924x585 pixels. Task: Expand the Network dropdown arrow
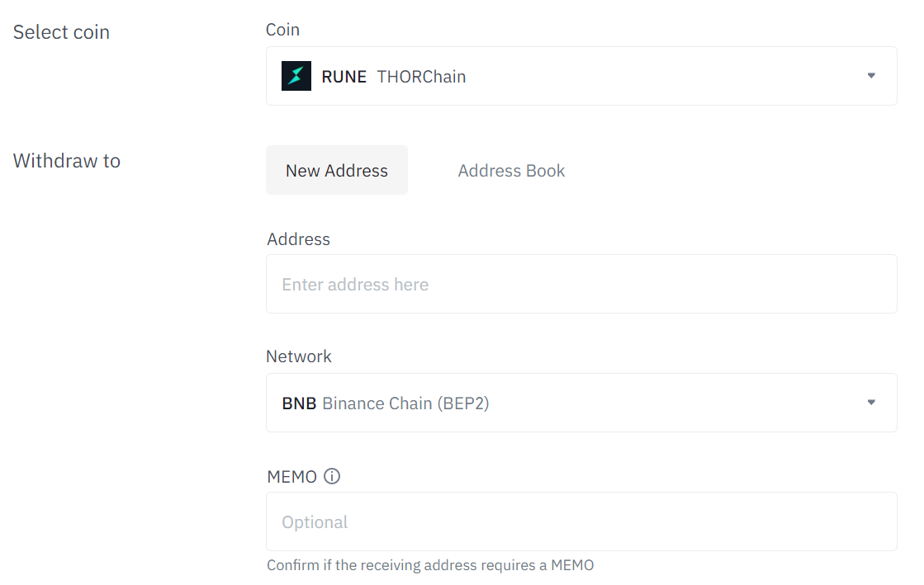click(871, 403)
